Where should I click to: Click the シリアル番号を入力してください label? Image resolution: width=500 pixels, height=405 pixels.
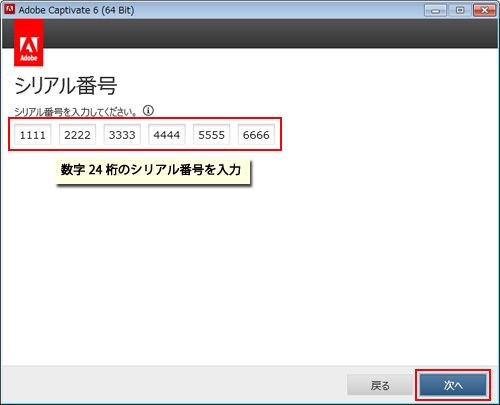tap(75, 112)
